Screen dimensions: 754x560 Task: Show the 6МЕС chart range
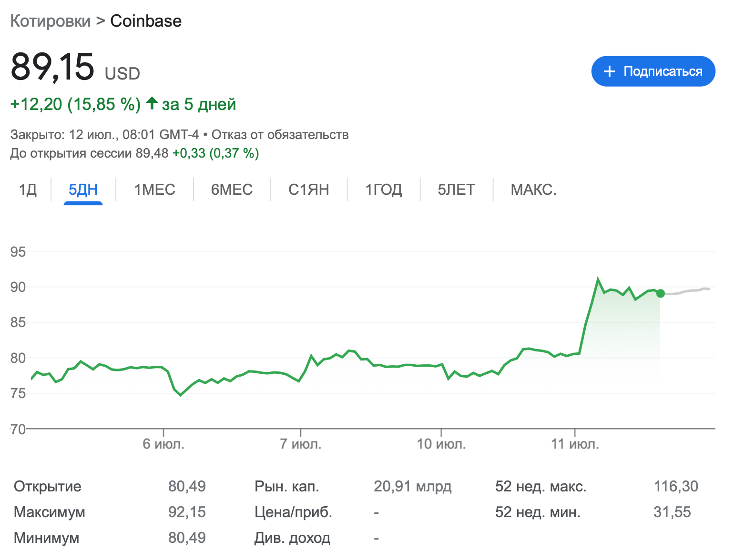coord(232,190)
